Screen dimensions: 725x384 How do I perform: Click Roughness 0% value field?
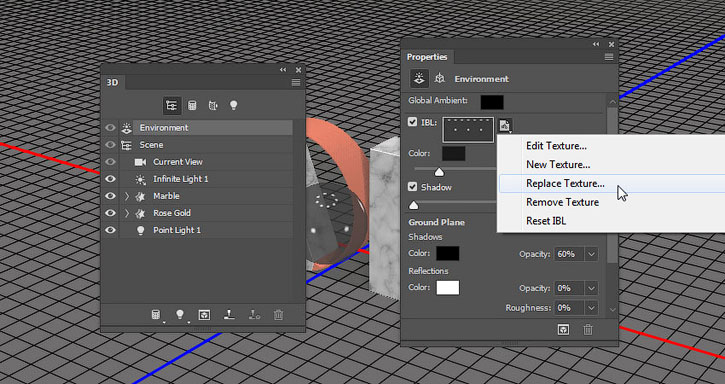tap(570, 308)
